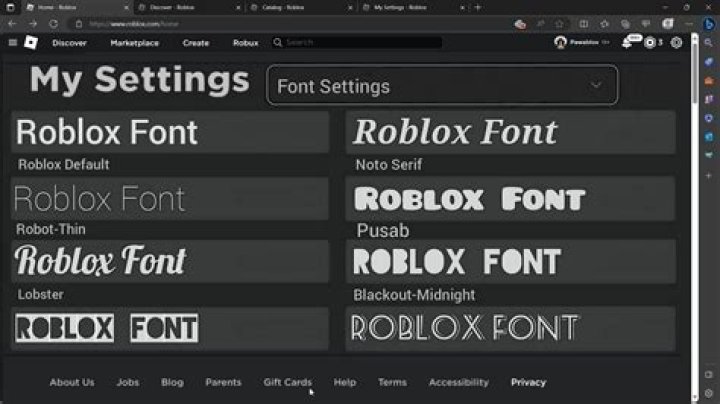Open the Parents footer link
Screen dimensions: 720x404
point(223,382)
